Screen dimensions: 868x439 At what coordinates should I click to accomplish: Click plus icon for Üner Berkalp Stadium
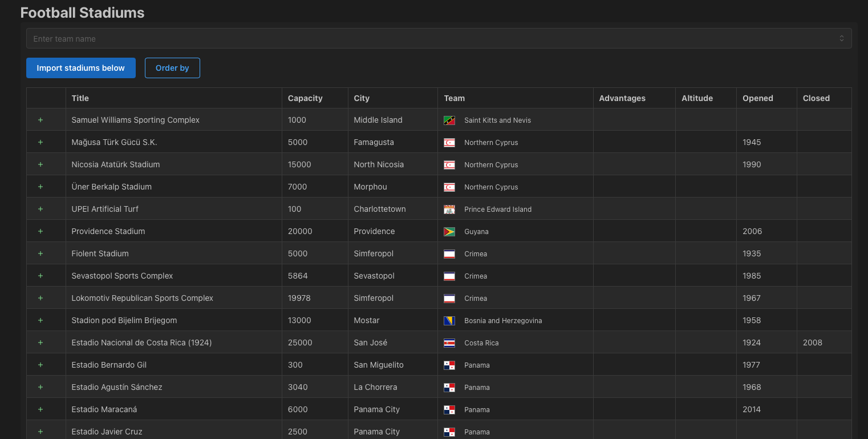click(x=40, y=187)
